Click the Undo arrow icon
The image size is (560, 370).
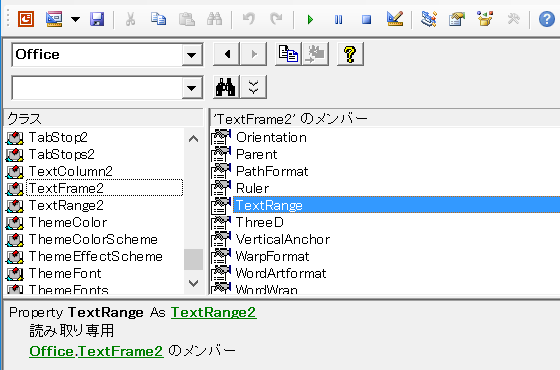[x=249, y=19]
